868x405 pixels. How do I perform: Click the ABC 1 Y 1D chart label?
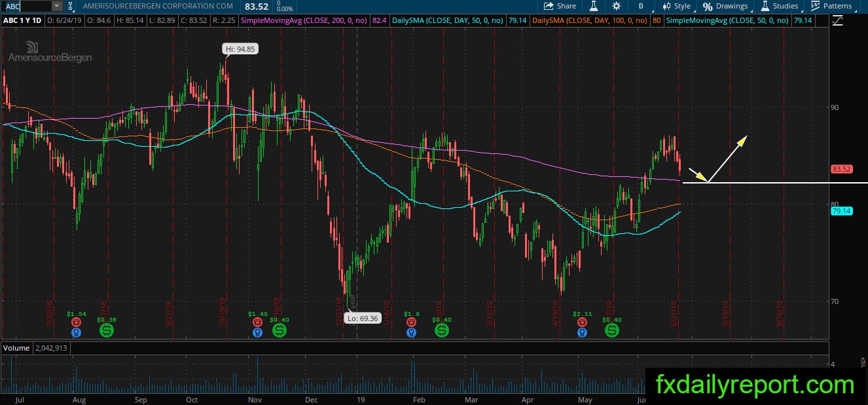(x=22, y=21)
